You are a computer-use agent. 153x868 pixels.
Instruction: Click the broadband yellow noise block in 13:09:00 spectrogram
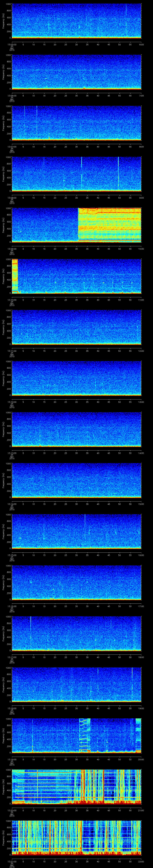point(110,225)
